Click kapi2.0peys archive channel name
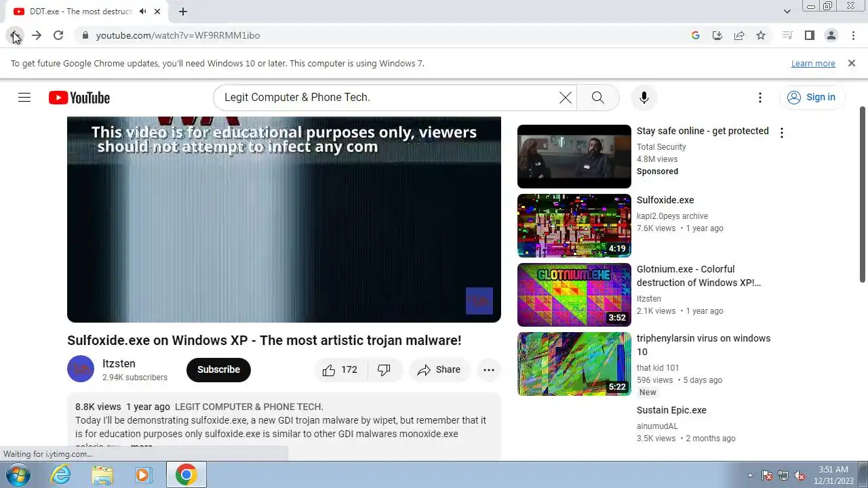This screenshot has width=868, height=488. click(672, 216)
